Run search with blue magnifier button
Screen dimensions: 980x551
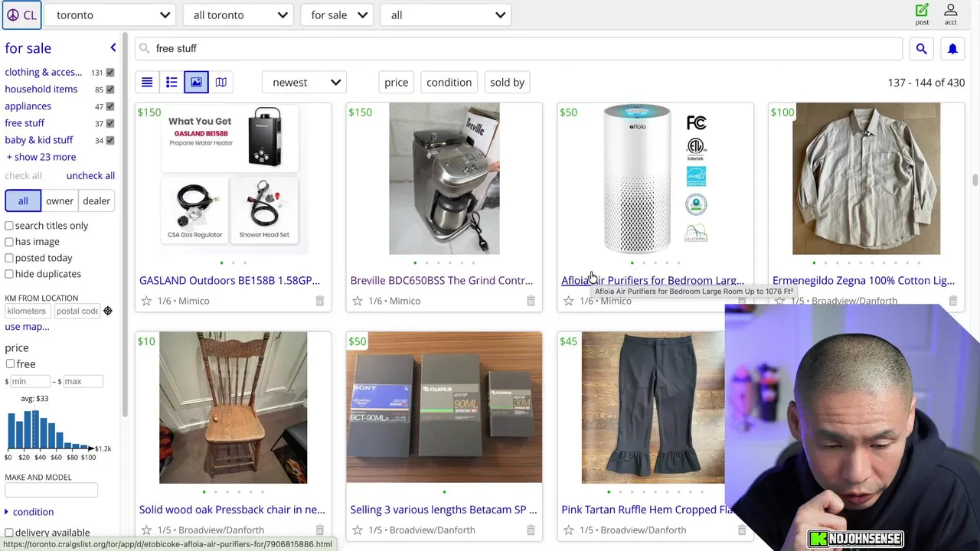pos(921,48)
